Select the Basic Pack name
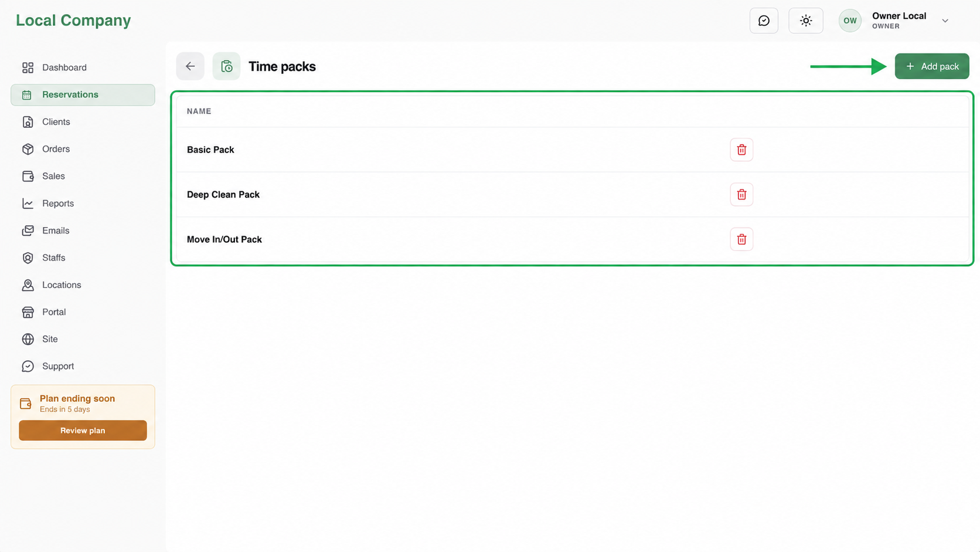 (x=210, y=150)
